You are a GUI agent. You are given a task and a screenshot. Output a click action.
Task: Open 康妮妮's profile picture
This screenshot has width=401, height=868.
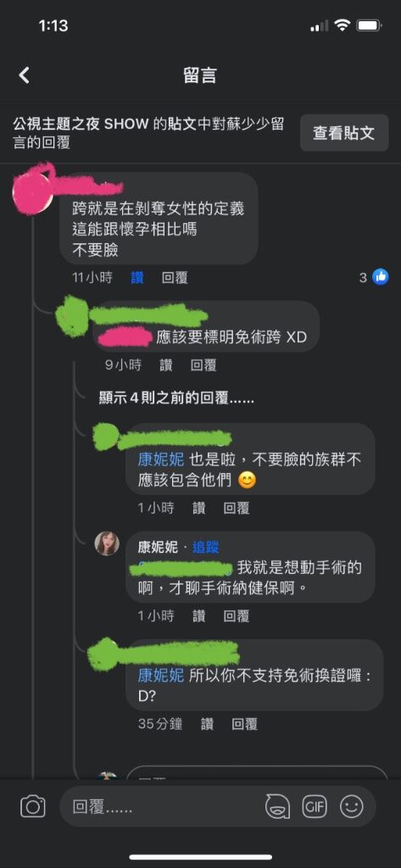click(x=107, y=543)
